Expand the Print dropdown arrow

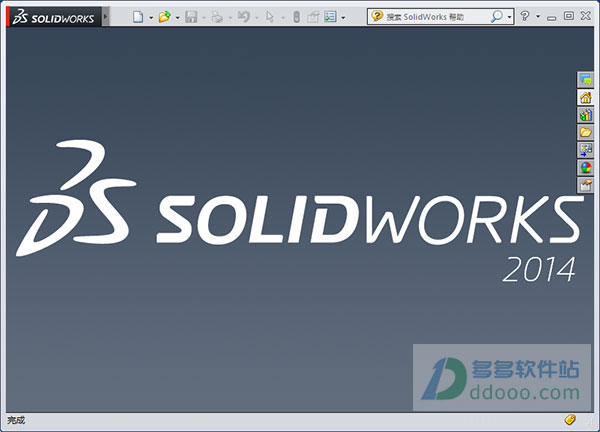coord(230,18)
